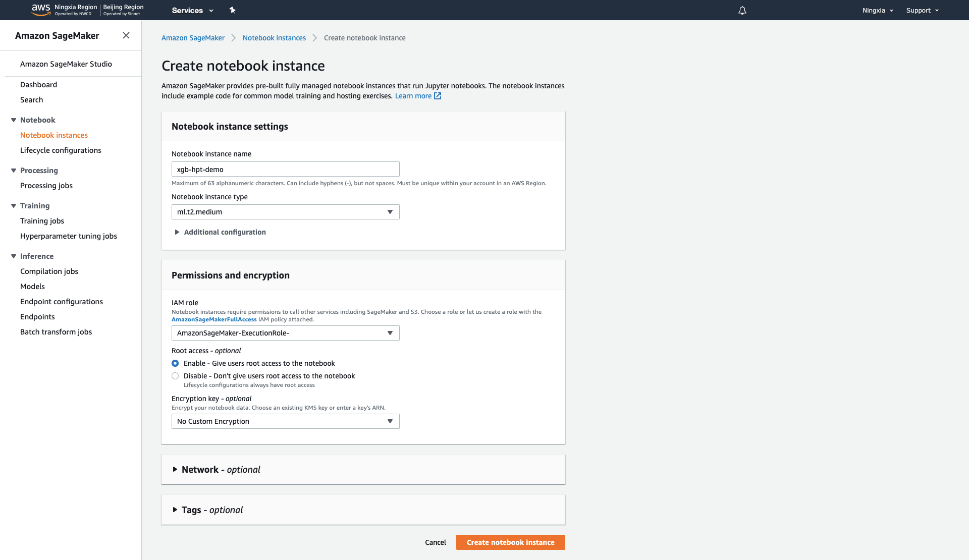Open Training jobs
Screen dimensions: 969x560
pyautogui.click(x=42, y=221)
